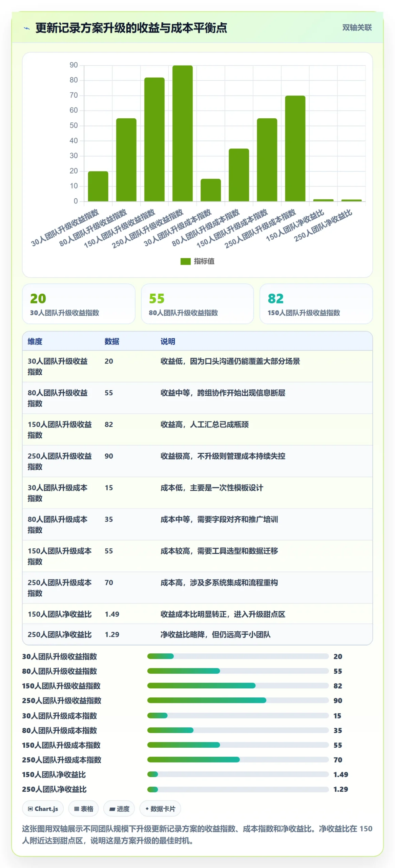Image resolution: width=395 pixels, height=868 pixels.
Task: Select the Chart.js tag chip
Action: (x=43, y=809)
